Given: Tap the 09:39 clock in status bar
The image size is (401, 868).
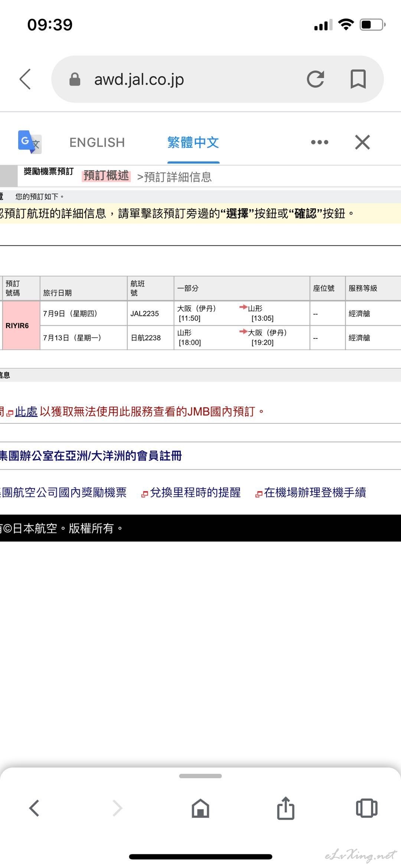Looking at the screenshot, I should [x=50, y=25].
